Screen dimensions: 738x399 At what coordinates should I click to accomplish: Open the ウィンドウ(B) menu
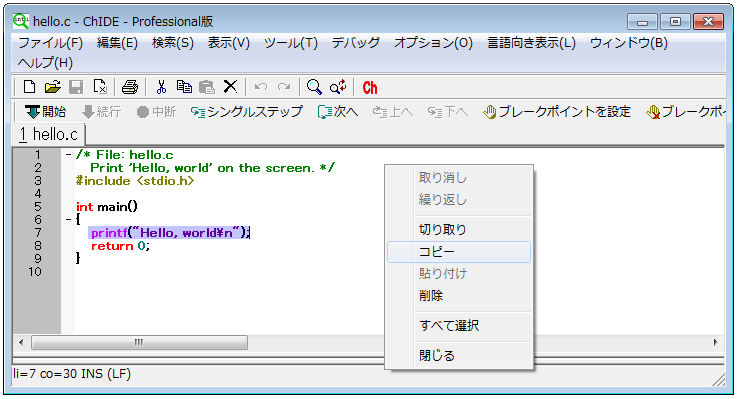(x=628, y=43)
